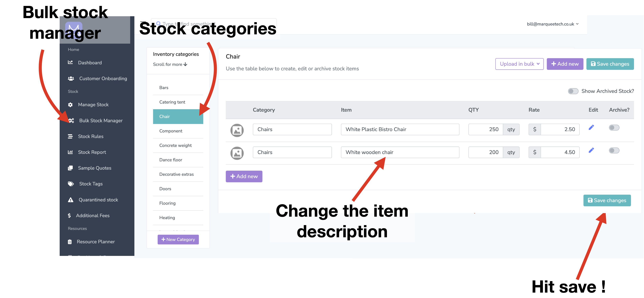Open Stock Rules in the sidebar

(90, 136)
